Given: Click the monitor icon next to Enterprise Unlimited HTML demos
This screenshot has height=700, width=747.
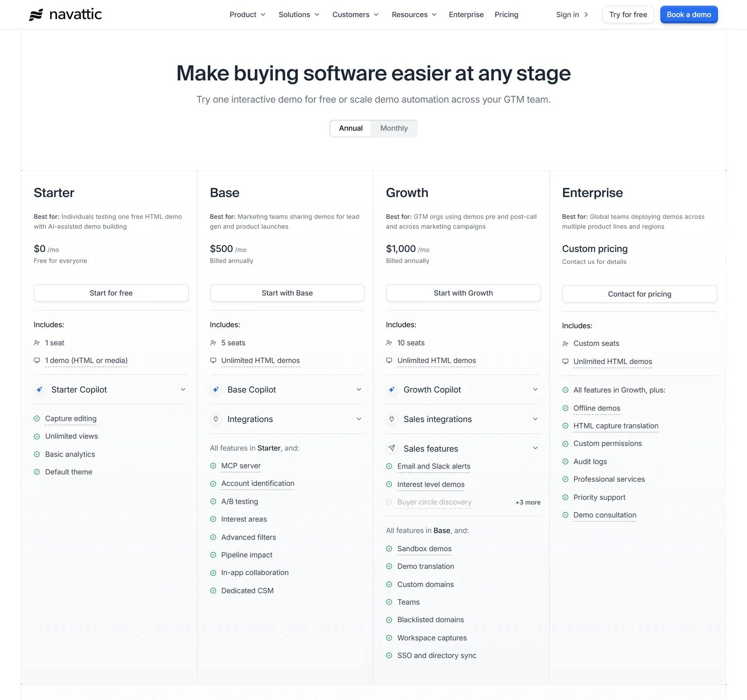Looking at the screenshot, I should (x=565, y=362).
